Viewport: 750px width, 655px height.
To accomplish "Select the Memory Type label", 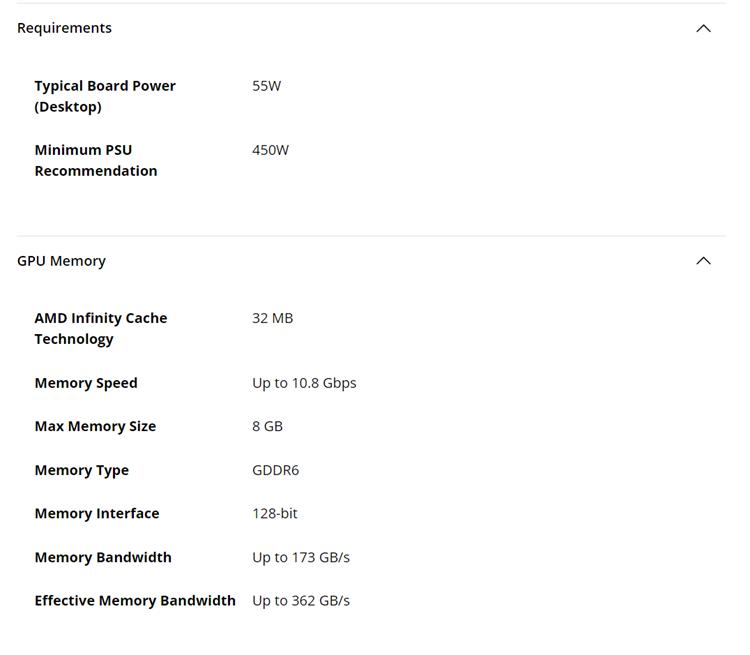I will (x=81, y=470).
